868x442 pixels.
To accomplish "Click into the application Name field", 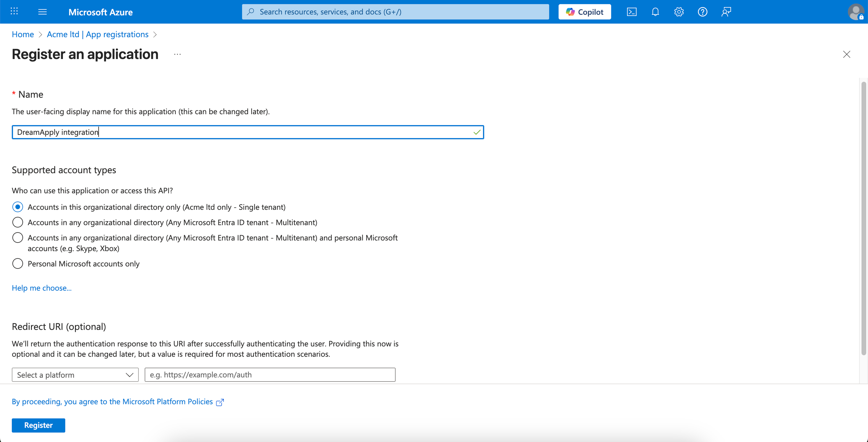I will pos(248,132).
